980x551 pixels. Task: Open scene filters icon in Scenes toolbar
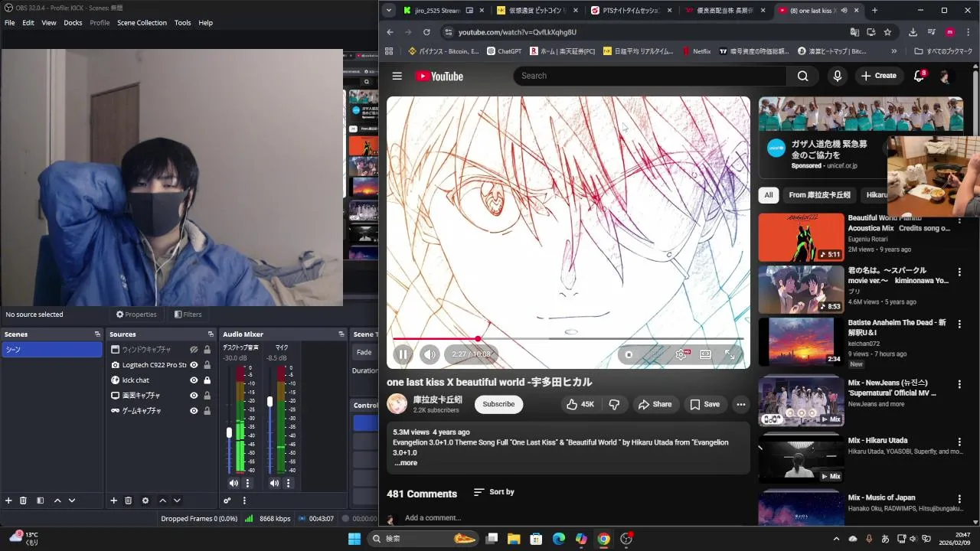(x=40, y=500)
